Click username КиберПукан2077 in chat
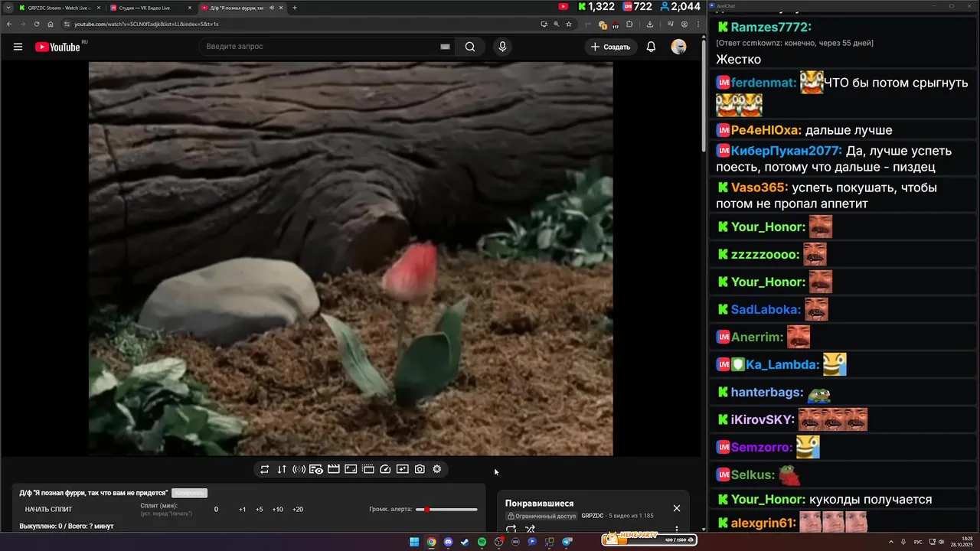Screen dimensions: 980x551 coord(786,151)
